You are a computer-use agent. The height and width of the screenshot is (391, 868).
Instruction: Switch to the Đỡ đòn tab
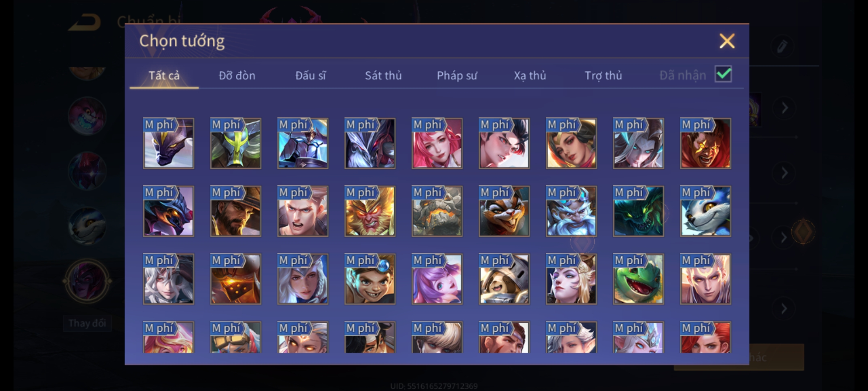click(237, 75)
